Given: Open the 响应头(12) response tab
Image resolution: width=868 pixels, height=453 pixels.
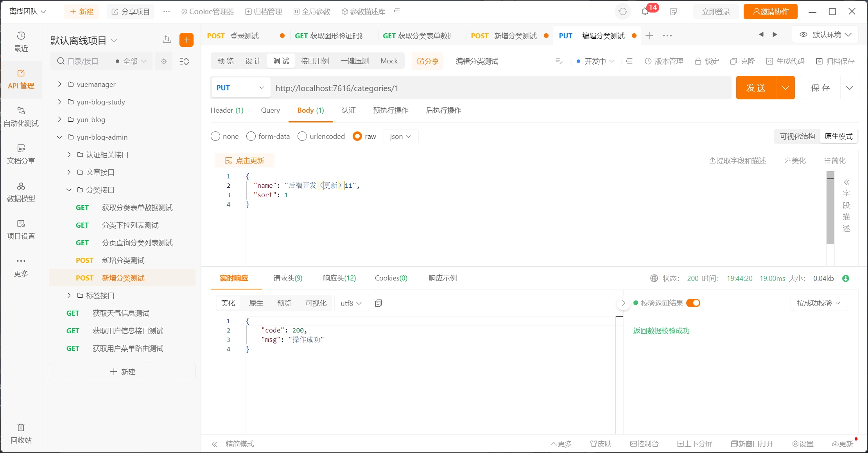Looking at the screenshot, I should 339,278.
